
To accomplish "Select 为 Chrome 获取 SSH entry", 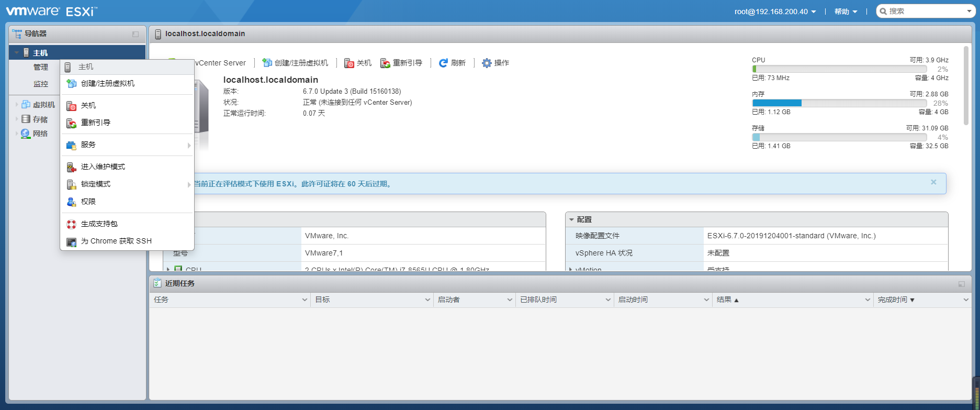I will [127, 241].
